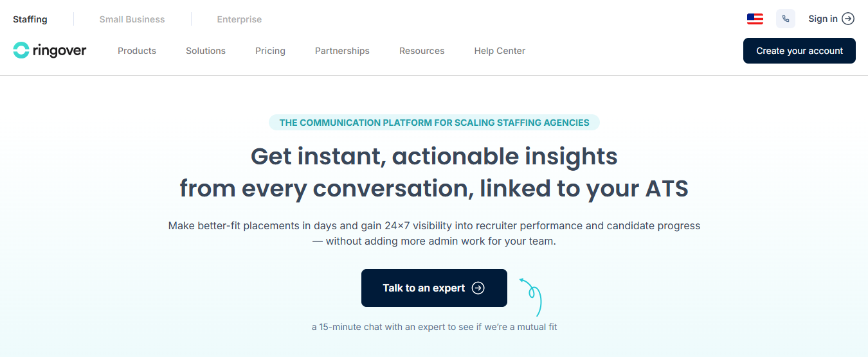This screenshot has height=357, width=868.
Task: Open the US flag language selector
Action: click(755, 19)
